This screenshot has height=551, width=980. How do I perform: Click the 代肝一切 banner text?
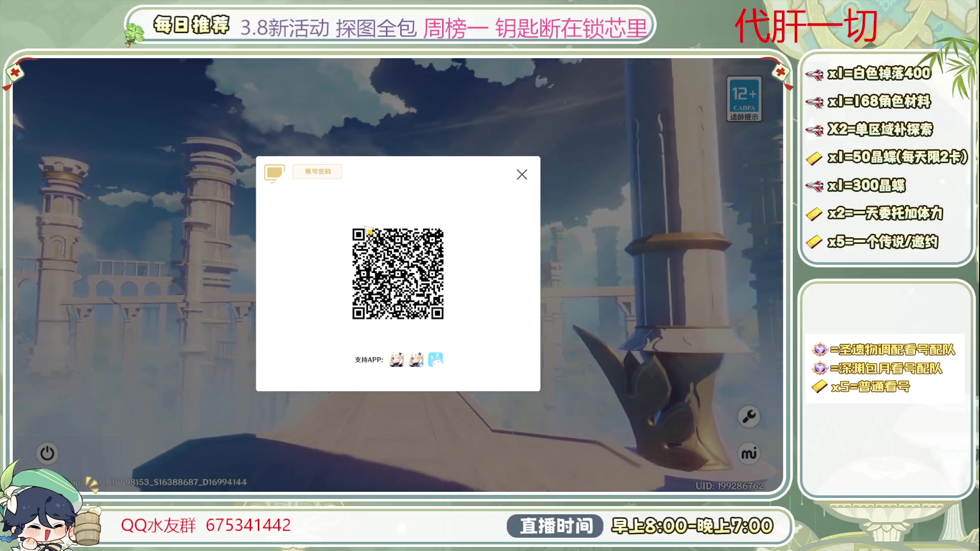pyautogui.click(x=806, y=24)
